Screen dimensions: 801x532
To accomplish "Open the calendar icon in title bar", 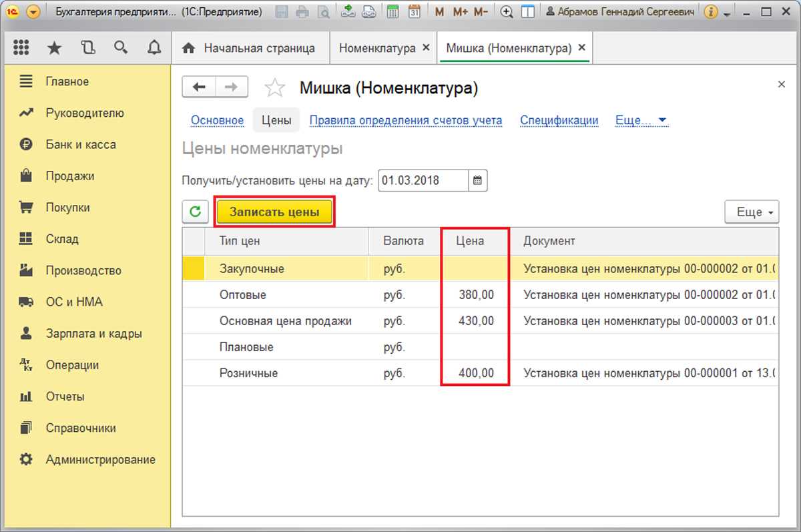I will click(x=414, y=12).
